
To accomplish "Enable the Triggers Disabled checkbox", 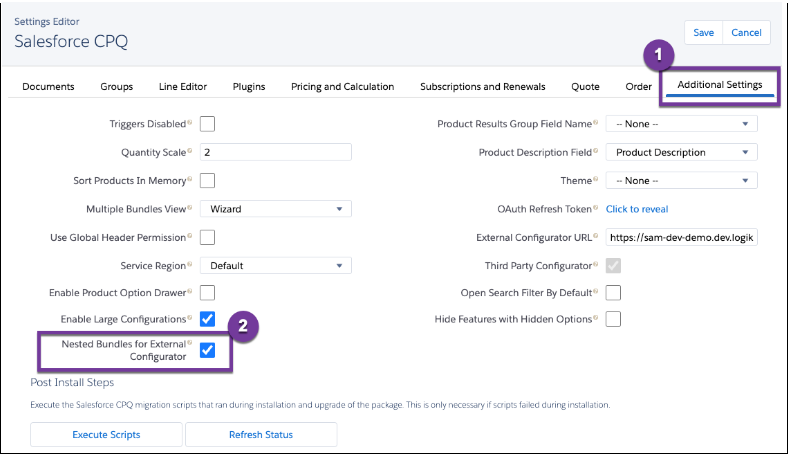I will coord(207,124).
